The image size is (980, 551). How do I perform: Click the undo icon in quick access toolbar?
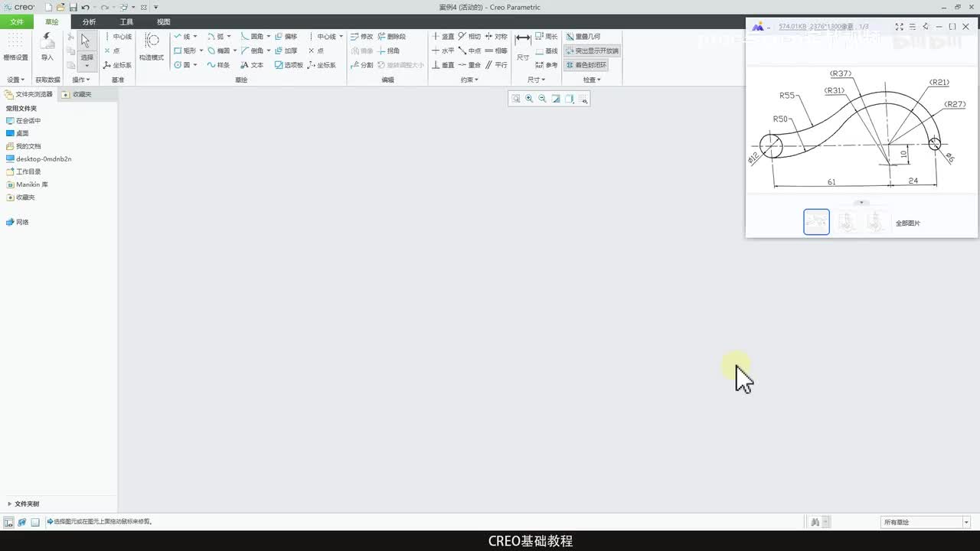85,7
